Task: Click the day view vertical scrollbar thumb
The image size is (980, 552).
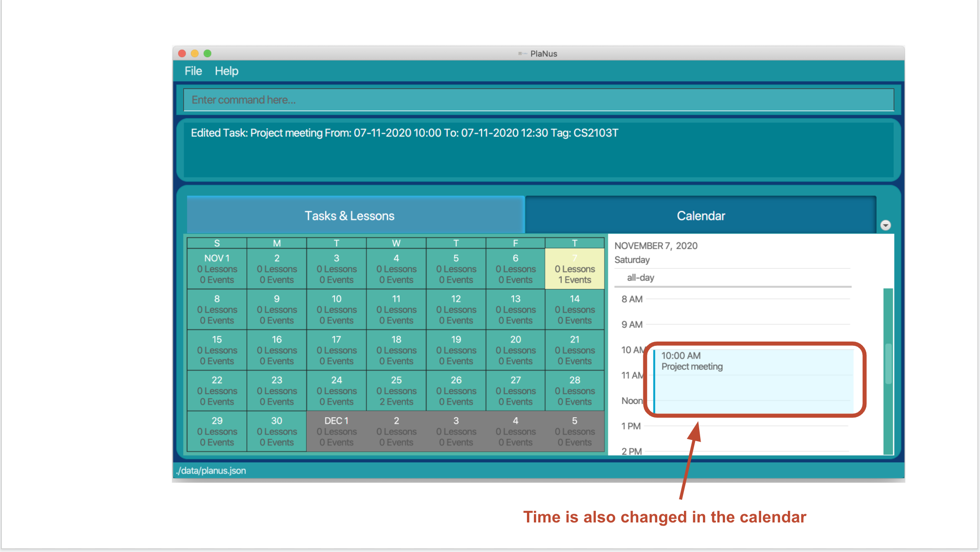Action: click(888, 363)
